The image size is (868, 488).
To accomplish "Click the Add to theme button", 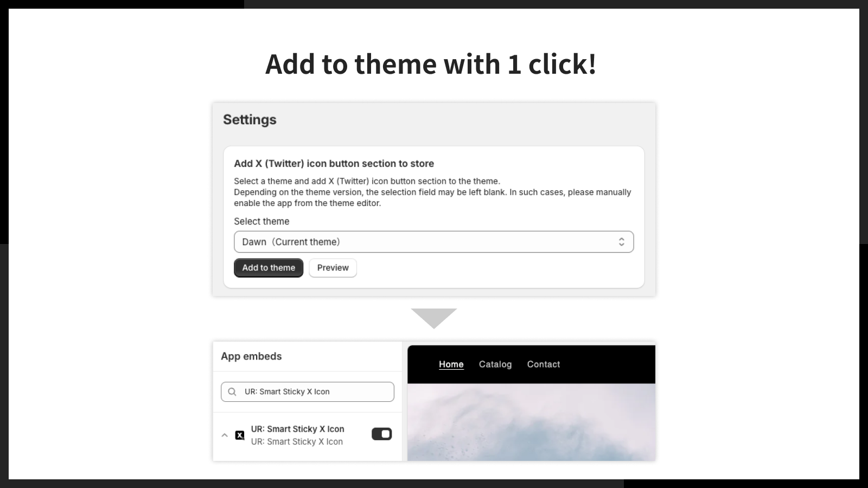I will click(x=269, y=268).
